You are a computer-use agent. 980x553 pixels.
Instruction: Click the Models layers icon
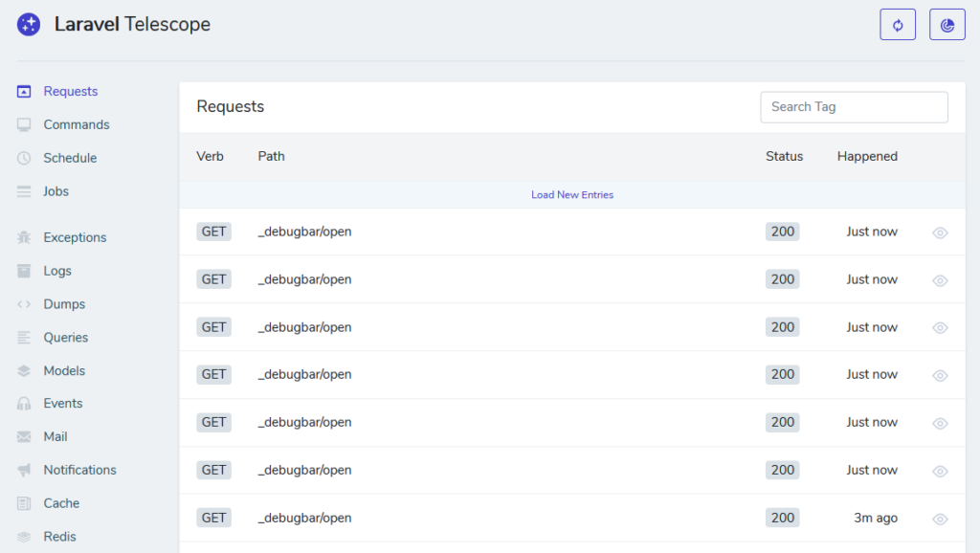(x=24, y=370)
